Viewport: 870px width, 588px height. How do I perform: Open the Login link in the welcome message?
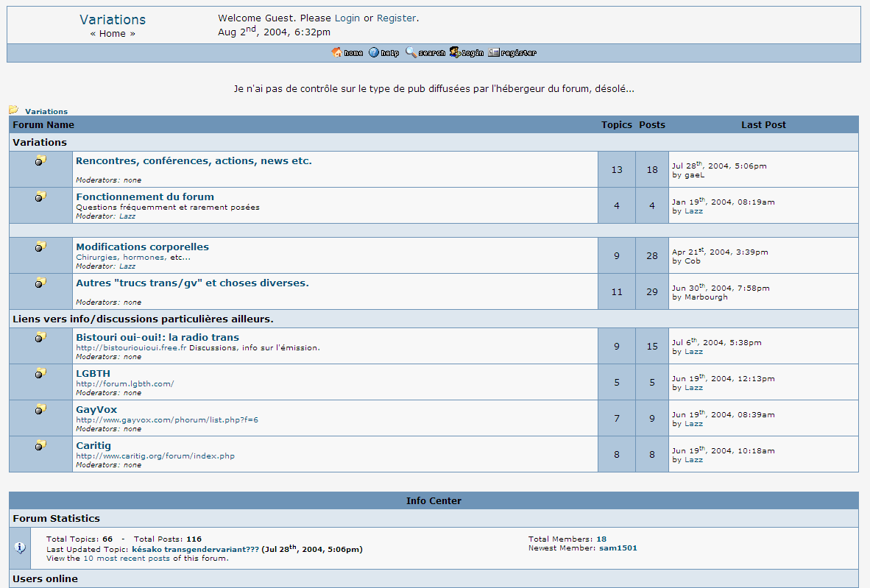[348, 18]
